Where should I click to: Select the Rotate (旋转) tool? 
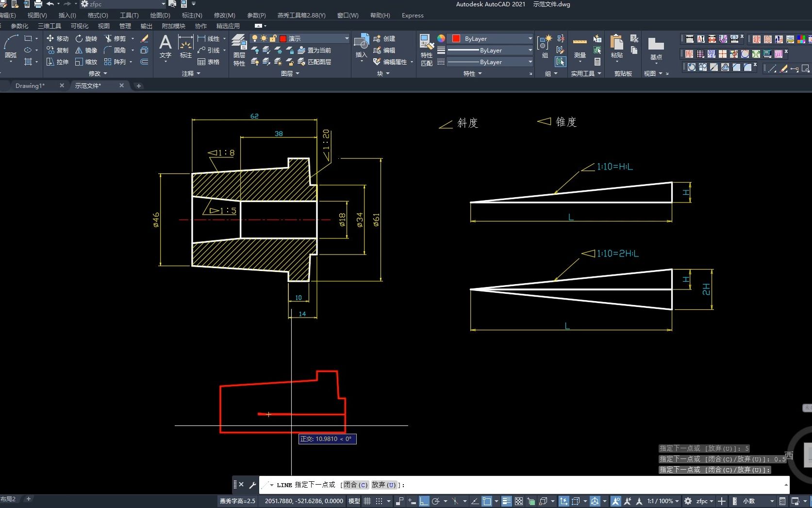pyautogui.click(x=86, y=38)
